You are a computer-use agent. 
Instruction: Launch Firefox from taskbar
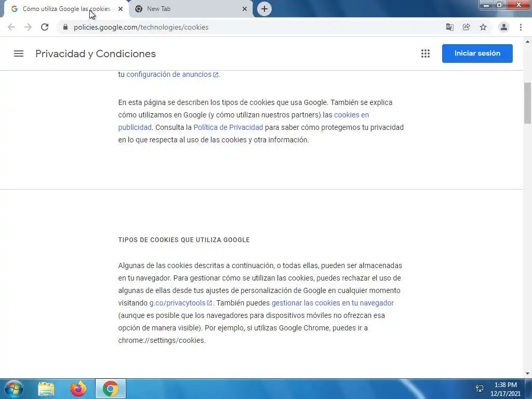coord(78,389)
